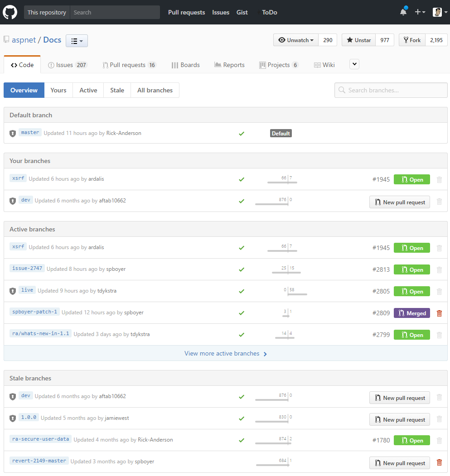Show Yours branches filter
The height and width of the screenshot is (476, 450).
58,90
